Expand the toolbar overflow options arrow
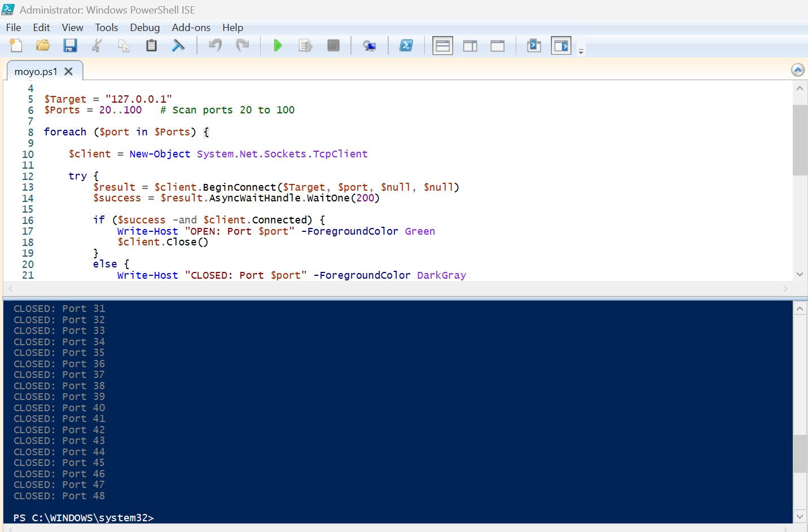 pyautogui.click(x=581, y=51)
